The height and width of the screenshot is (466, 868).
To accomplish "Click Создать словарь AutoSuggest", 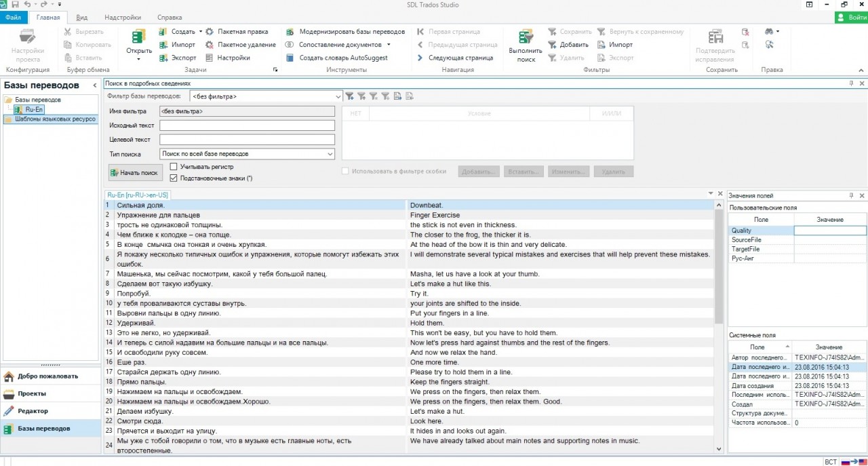I will (337, 58).
